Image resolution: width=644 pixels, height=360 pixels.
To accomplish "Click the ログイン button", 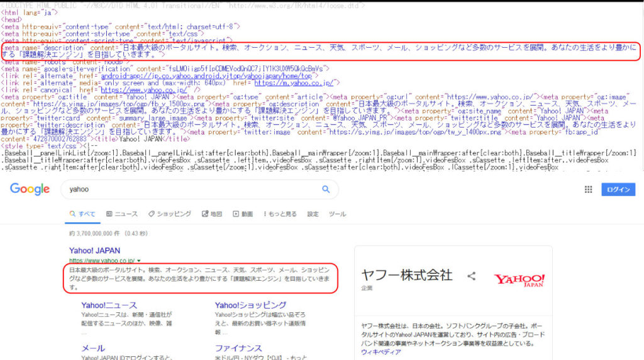I will (618, 189).
